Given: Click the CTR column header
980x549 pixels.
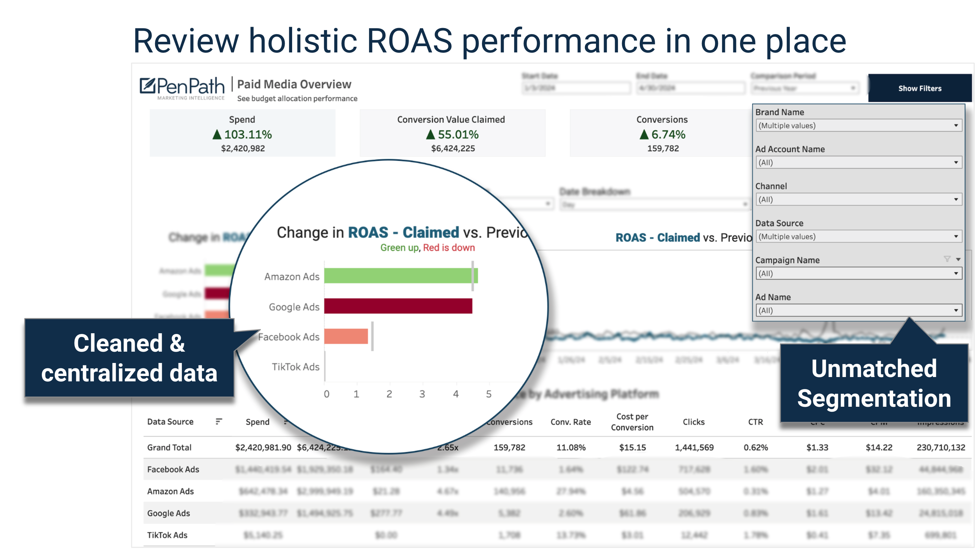Looking at the screenshot, I should (755, 422).
